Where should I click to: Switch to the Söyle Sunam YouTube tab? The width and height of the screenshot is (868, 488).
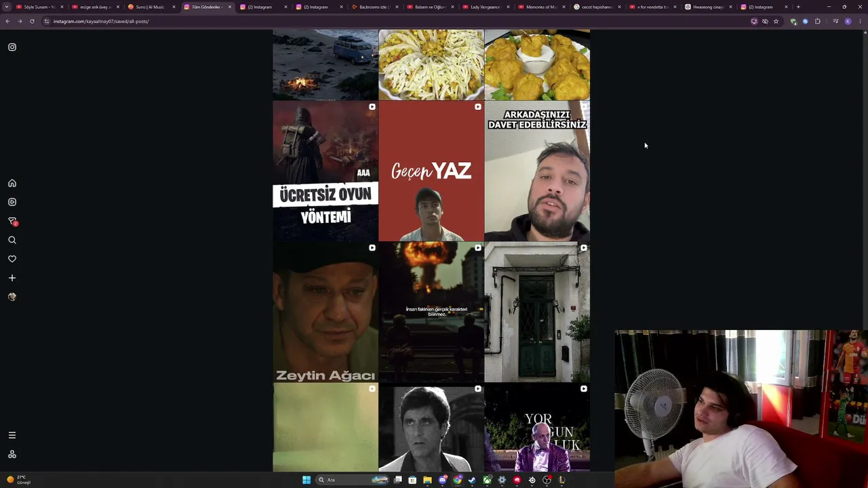40,7
